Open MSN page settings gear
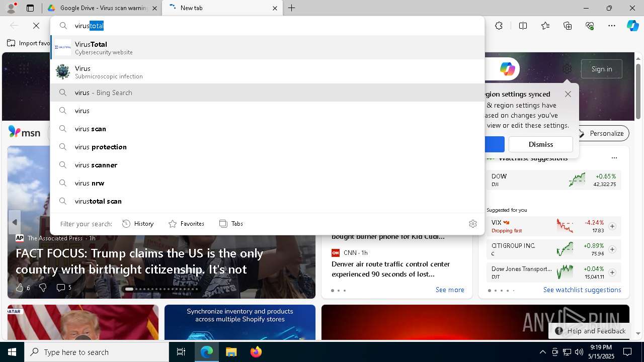Image resolution: width=644 pixels, height=362 pixels. 567,69
